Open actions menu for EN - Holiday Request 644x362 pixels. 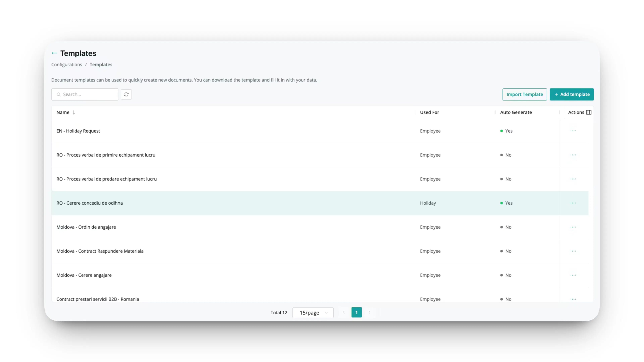[x=574, y=131]
